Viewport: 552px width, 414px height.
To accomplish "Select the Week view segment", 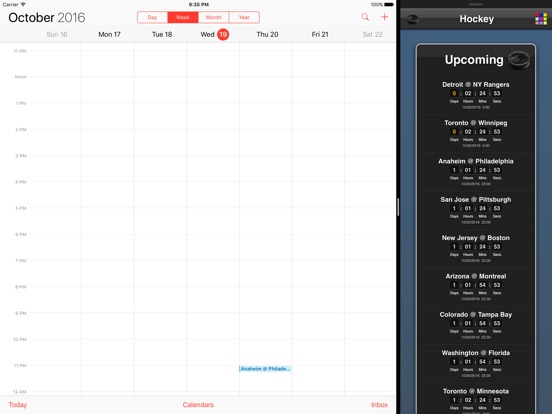I will tap(183, 17).
